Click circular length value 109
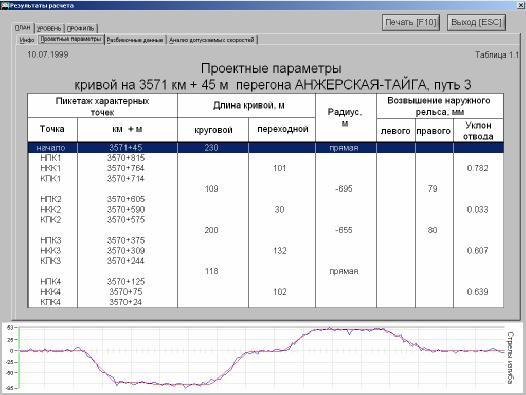 coord(211,189)
